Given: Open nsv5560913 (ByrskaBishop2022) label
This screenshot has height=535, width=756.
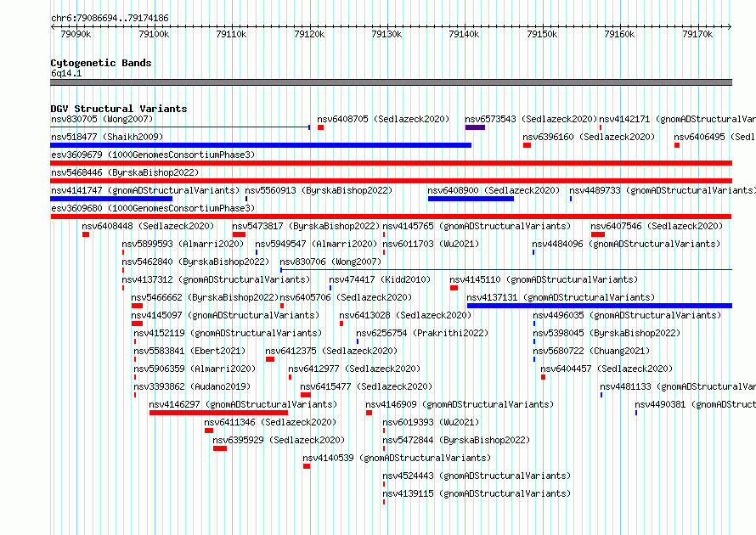Looking at the screenshot, I should (319, 190).
